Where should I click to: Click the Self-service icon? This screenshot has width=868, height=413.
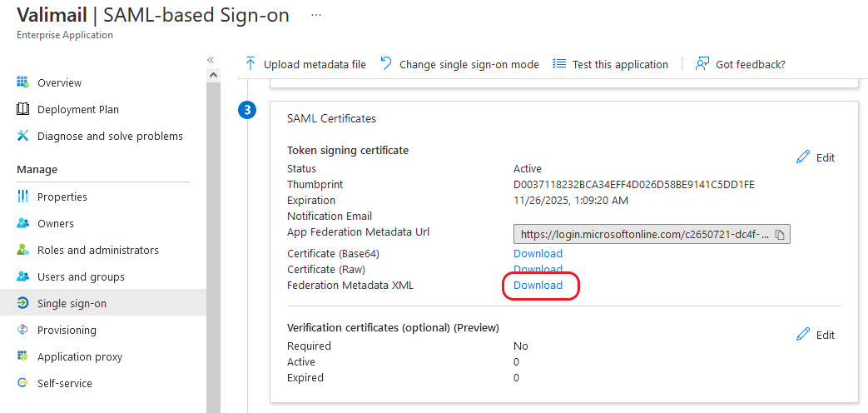pyautogui.click(x=22, y=382)
